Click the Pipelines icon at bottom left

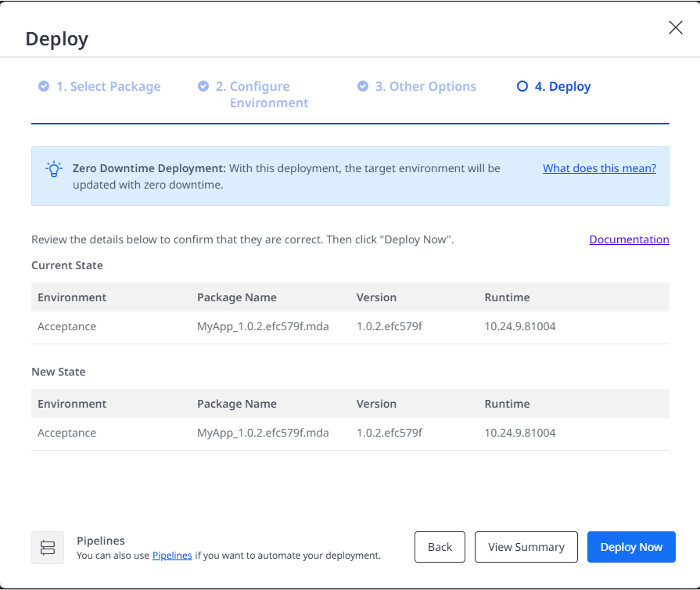click(48, 548)
